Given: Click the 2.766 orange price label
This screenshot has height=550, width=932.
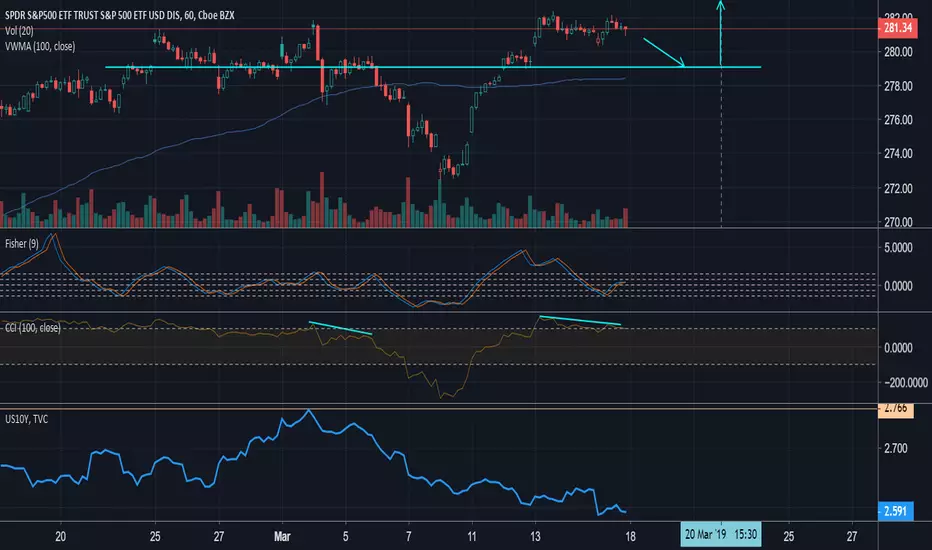Looking at the screenshot, I should pyautogui.click(x=895, y=409).
